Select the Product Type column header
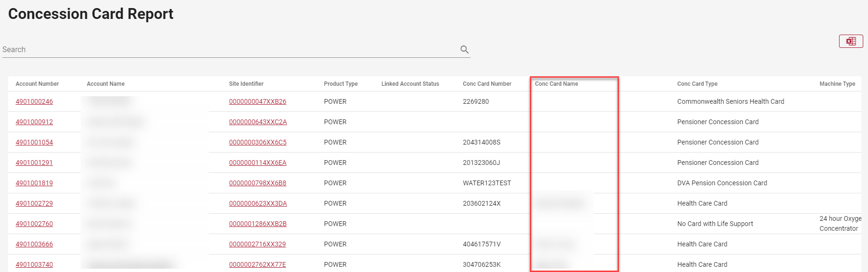 tap(341, 84)
